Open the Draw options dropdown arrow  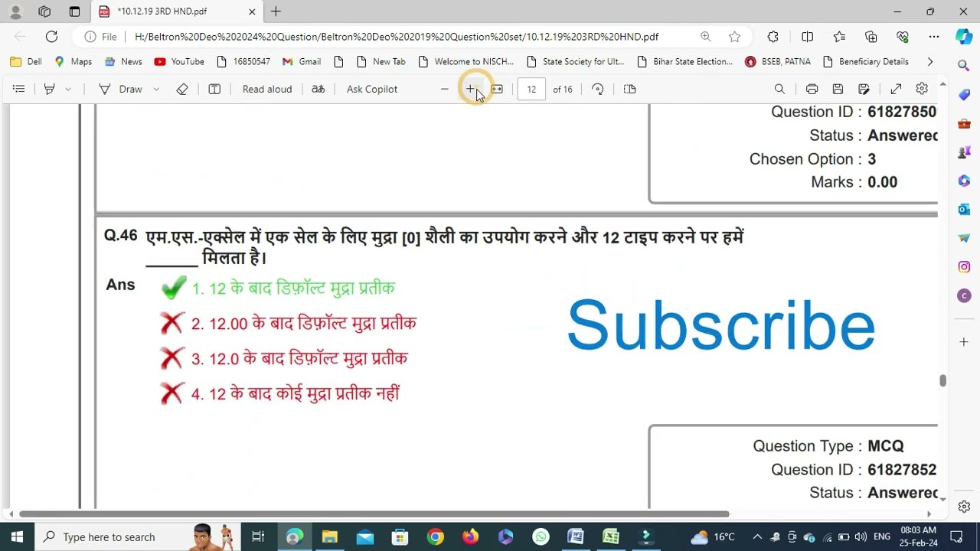(156, 89)
